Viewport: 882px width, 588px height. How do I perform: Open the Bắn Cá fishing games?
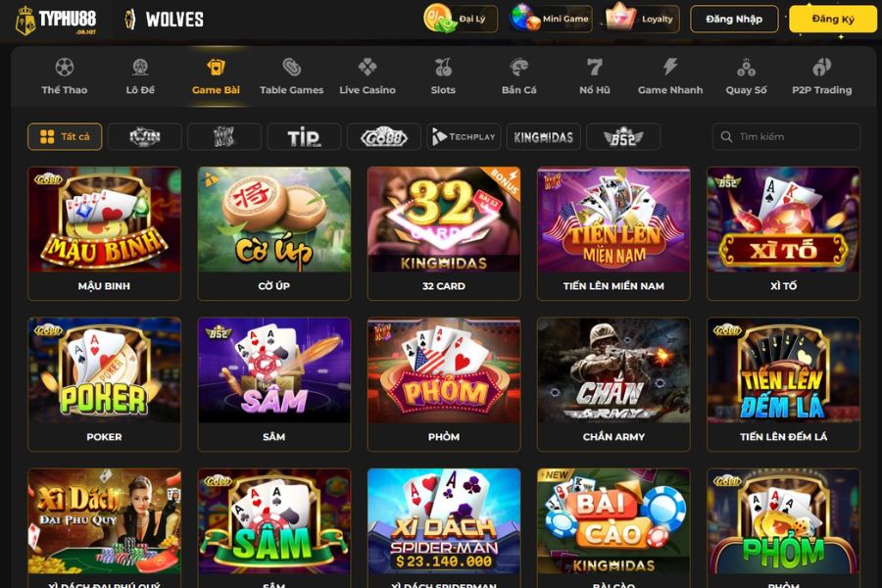(x=518, y=75)
